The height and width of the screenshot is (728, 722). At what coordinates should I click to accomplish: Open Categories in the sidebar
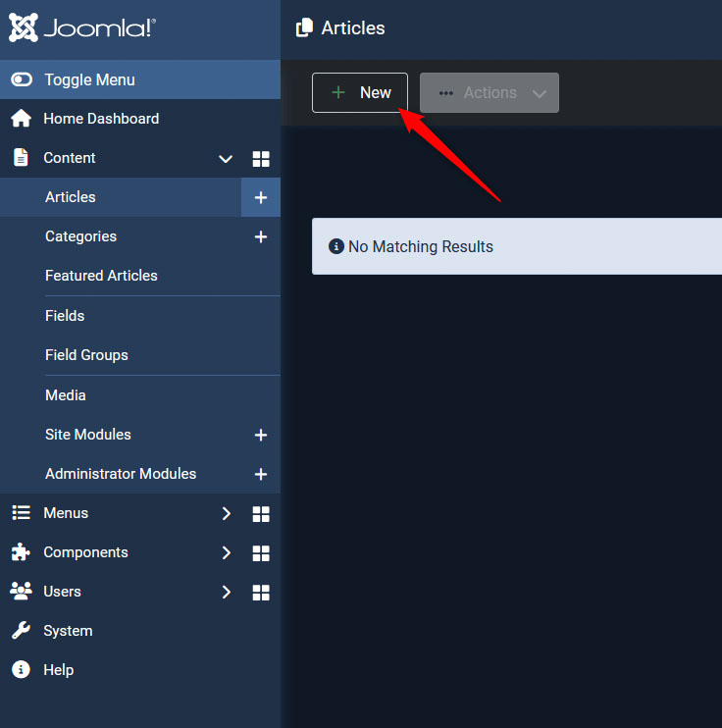coord(80,236)
